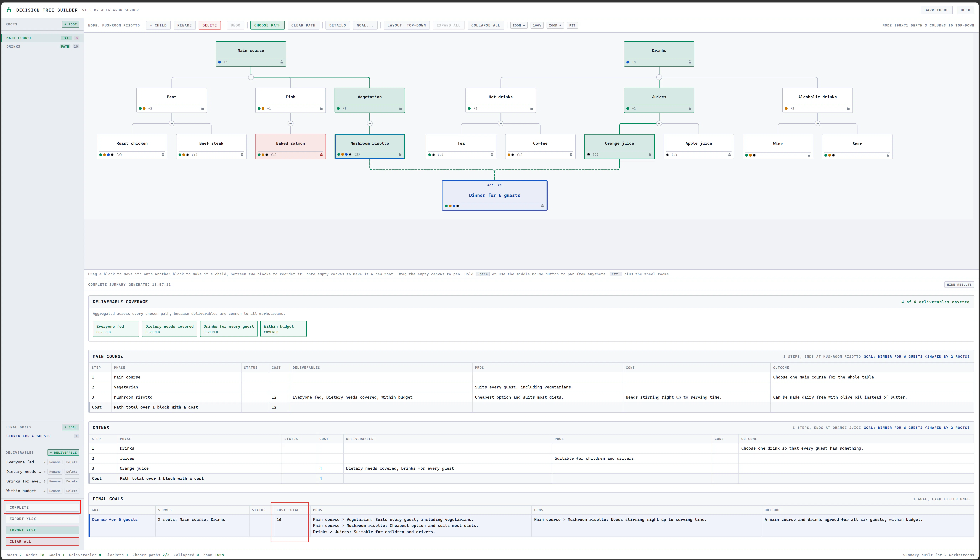The image size is (980, 560).
Task: Click the lock icon on Orange juice node
Action: click(x=650, y=154)
